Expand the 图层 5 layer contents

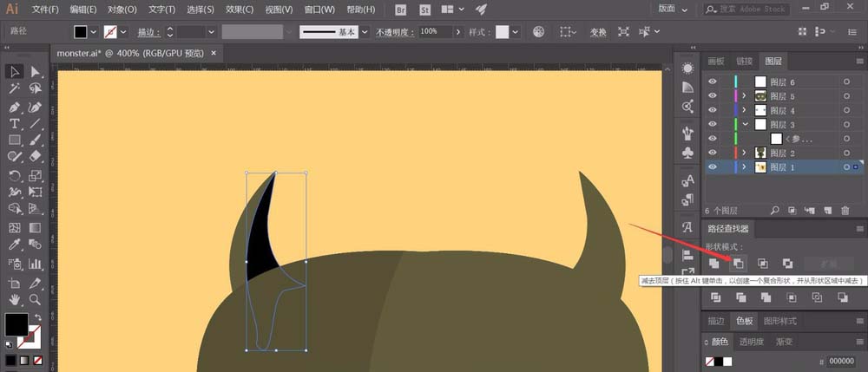click(745, 96)
